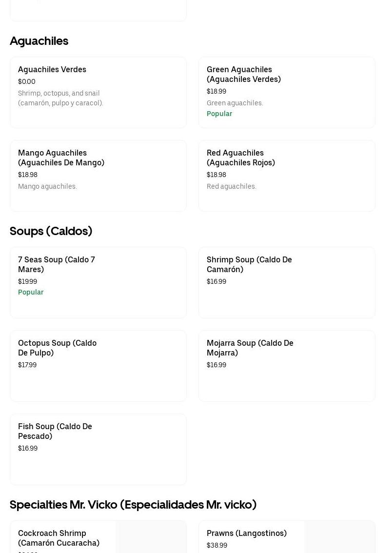Screen dimensions: 392x553
Task: Click the Specialties Mr. Vicko heading
Action: 133,505
